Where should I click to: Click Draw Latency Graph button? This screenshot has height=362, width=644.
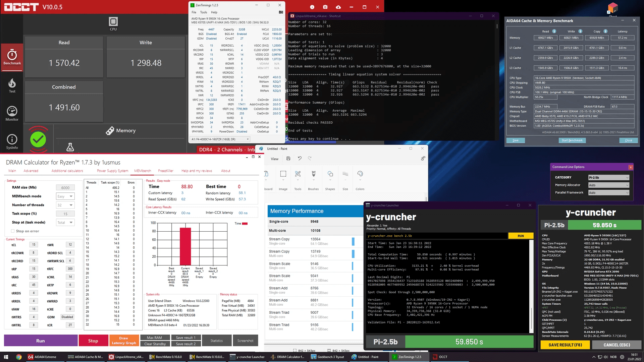tap(124, 341)
